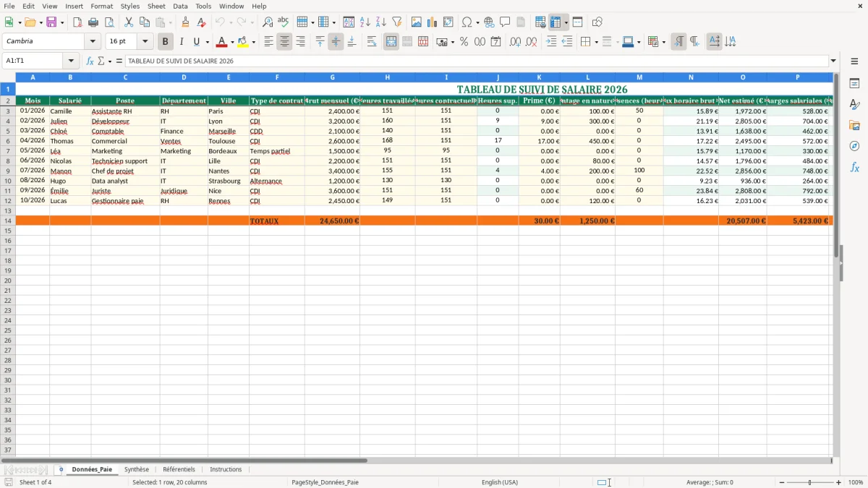Image resolution: width=868 pixels, height=488 pixels.
Task: Click the Formula equals sign button
Action: click(x=119, y=61)
